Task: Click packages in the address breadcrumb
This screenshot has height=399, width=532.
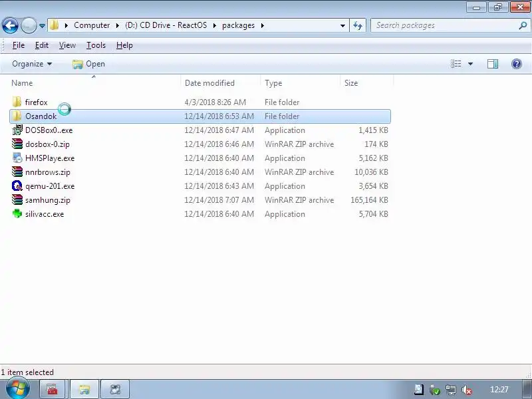Action: coord(238,25)
